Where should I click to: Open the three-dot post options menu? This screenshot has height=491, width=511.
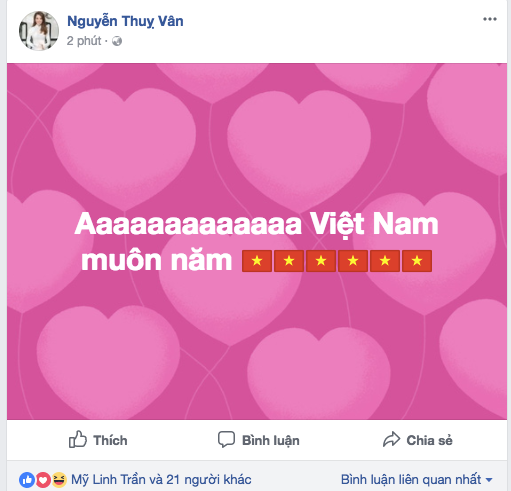pos(490,19)
